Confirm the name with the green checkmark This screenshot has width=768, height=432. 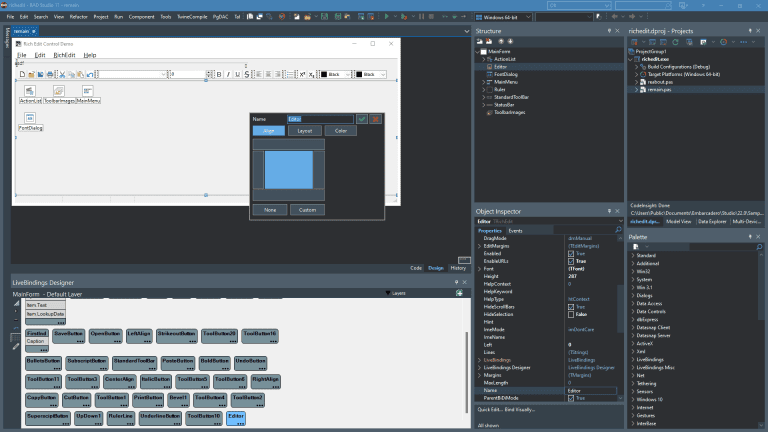(x=361, y=119)
